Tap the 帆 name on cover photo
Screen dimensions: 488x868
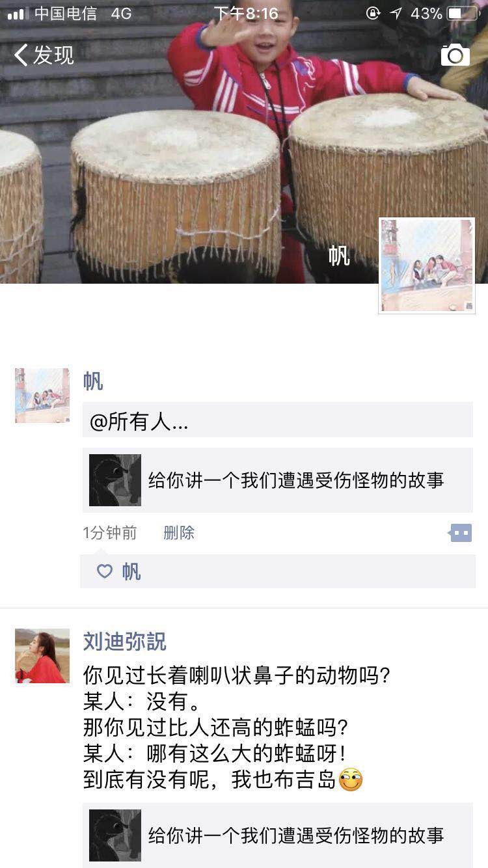coord(339,256)
